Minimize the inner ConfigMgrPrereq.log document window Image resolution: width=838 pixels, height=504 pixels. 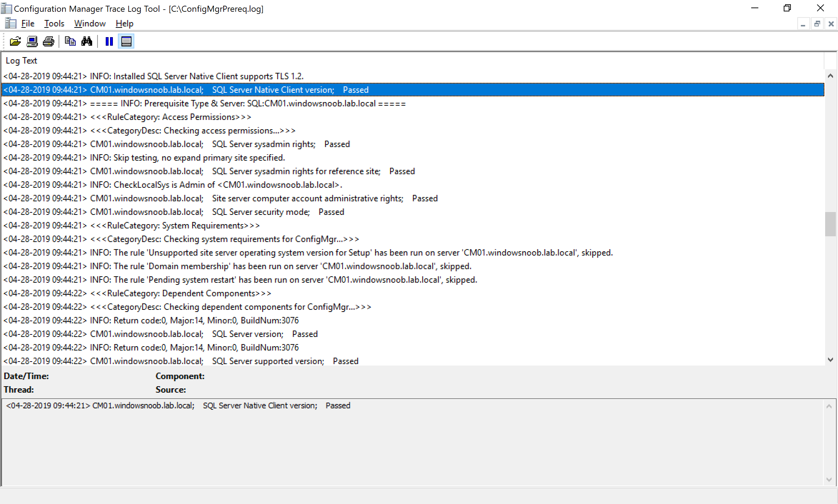click(x=803, y=24)
